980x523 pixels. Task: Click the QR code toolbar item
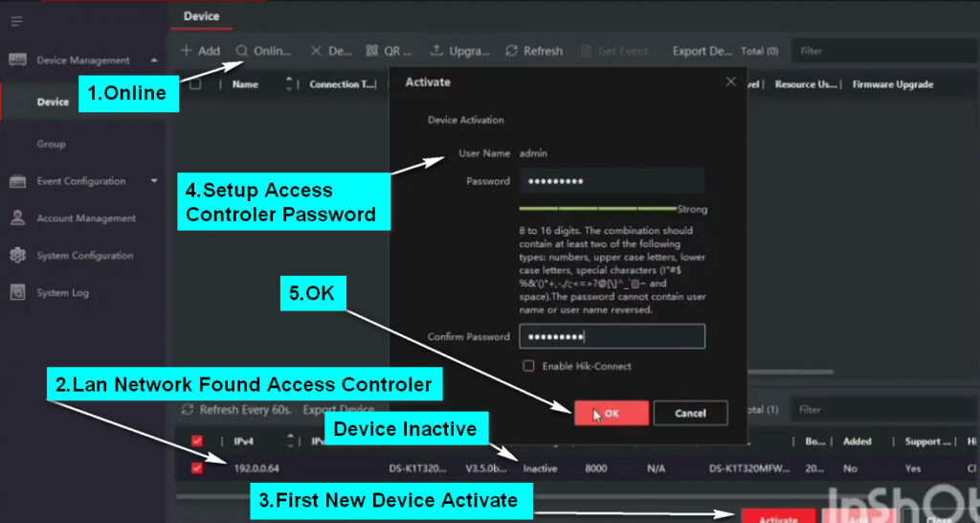pyautogui.click(x=390, y=52)
